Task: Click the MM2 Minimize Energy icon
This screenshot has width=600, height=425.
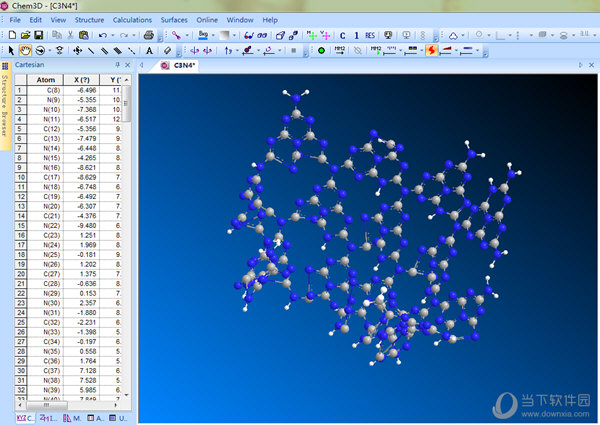Action: pyautogui.click(x=340, y=50)
